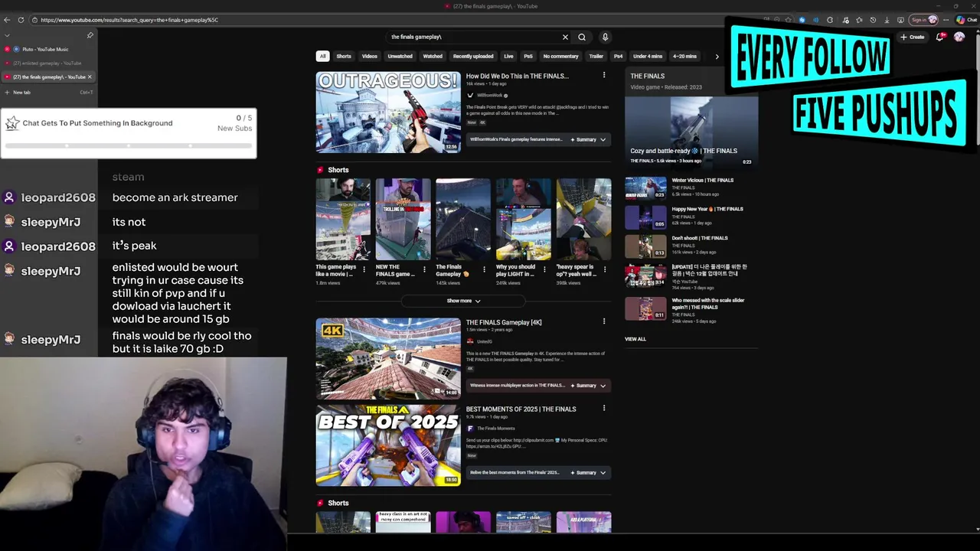Show more filter chips with arrow
The image size is (980, 551).
tap(717, 56)
